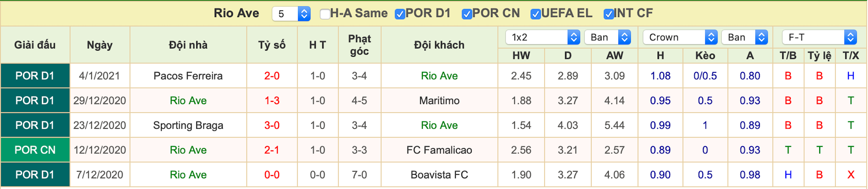Expand the Crown bookmaker dropdown
The width and height of the screenshot is (868, 189).
(680, 37)
